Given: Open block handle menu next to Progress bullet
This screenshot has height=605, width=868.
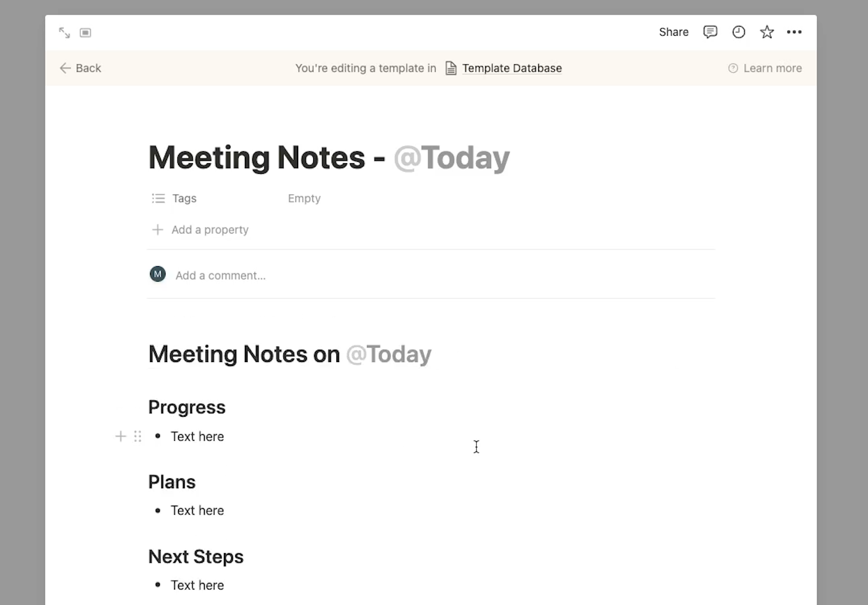Looking at the screenshot, I should click(x=138, y=436).
